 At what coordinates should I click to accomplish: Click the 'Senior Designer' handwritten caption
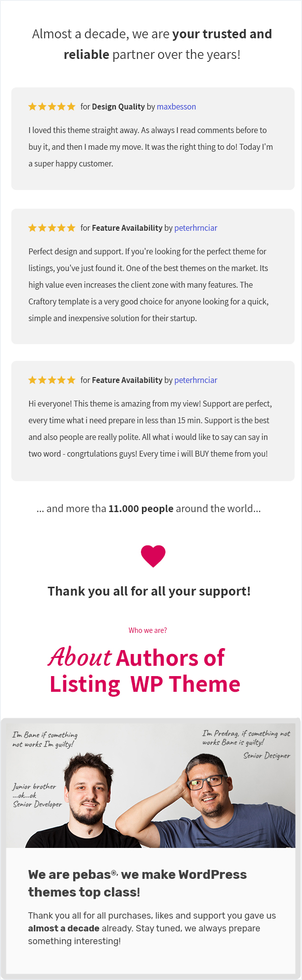[x=267, y=756]
